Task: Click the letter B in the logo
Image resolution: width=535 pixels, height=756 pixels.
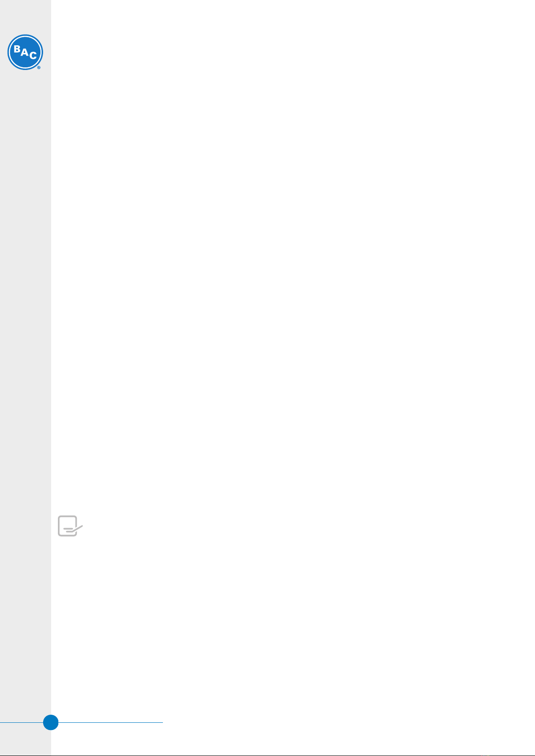Action: [x=17, y=49]
